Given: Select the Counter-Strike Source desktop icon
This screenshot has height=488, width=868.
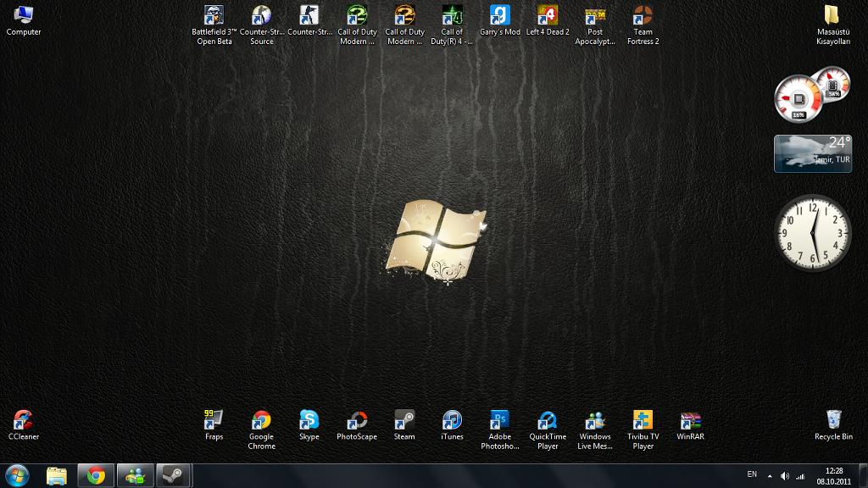Looking at the screenshot, I should tap(262, 17).
